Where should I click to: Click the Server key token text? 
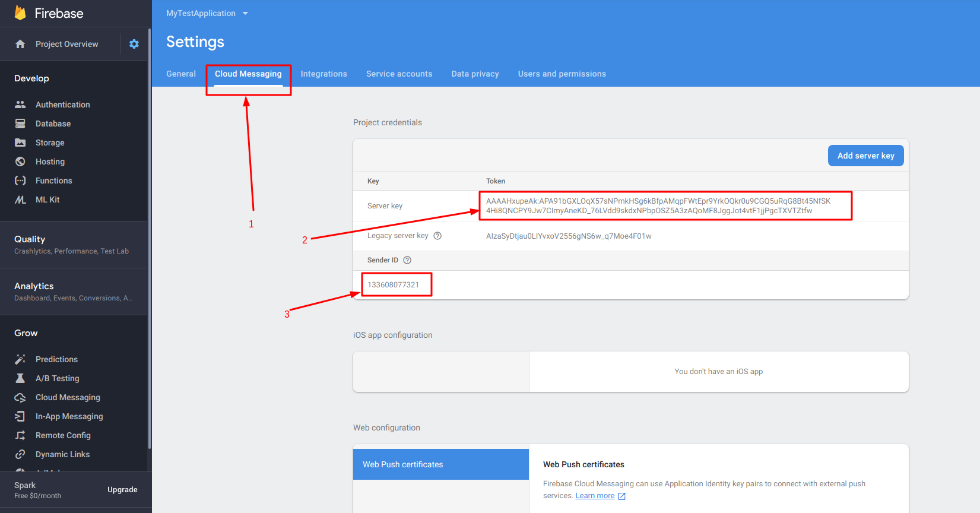pos(658,205)
